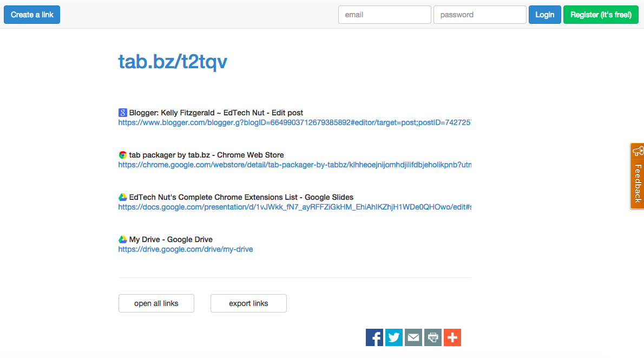Viewport: 644px width, 358px height.
Task: Click open all links button
Action: [x=156, y=303]
